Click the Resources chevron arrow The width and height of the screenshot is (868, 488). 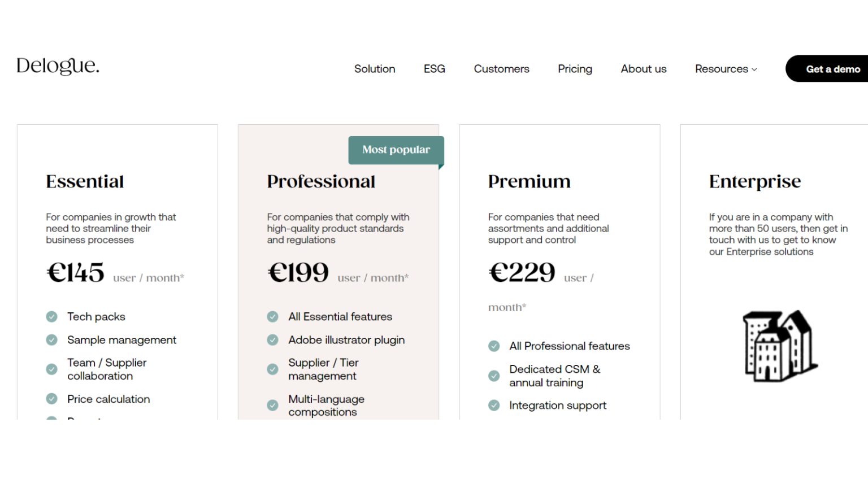754,69
